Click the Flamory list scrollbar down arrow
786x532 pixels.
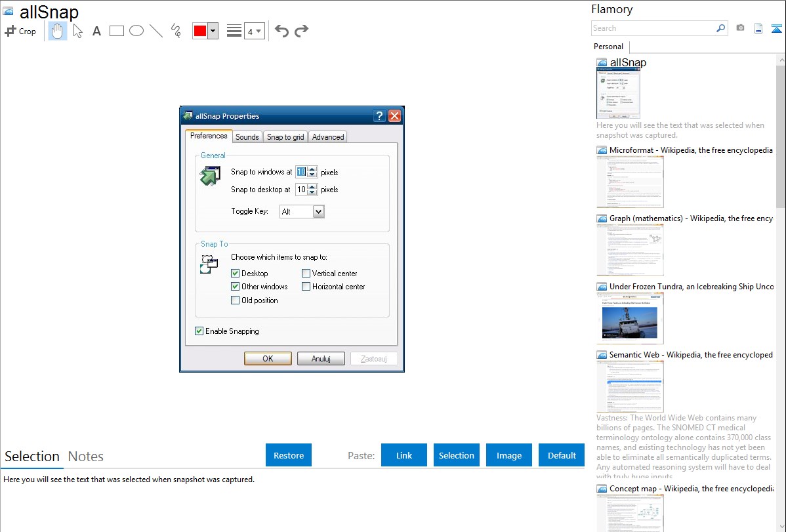pos(781,527)
